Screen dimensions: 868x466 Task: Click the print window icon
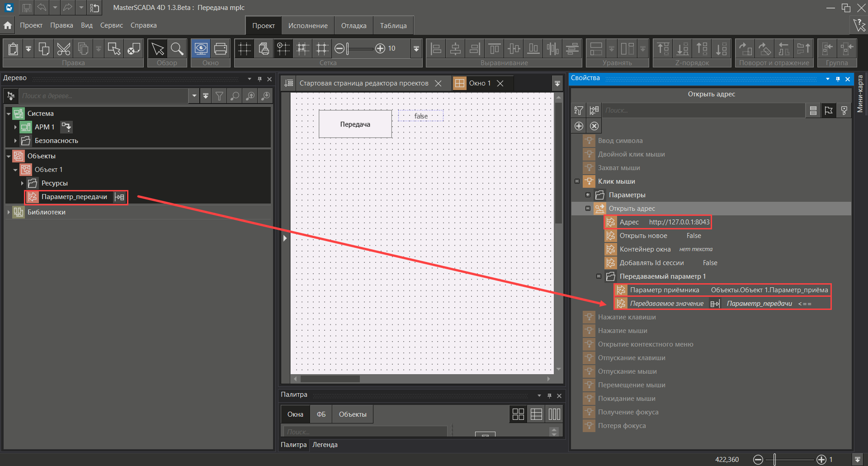(221, 49)
